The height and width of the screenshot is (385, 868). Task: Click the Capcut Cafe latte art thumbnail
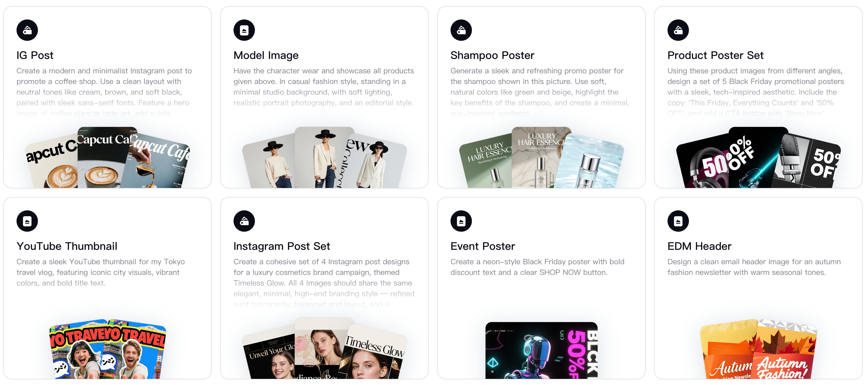point(107,157)
